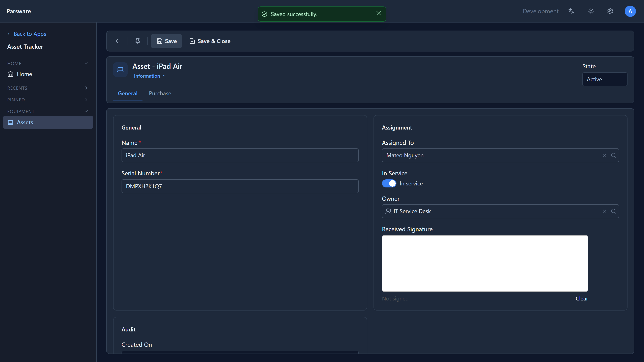644x362 pixels.
Task: Click the Parsware logo text
Action: 19,11
